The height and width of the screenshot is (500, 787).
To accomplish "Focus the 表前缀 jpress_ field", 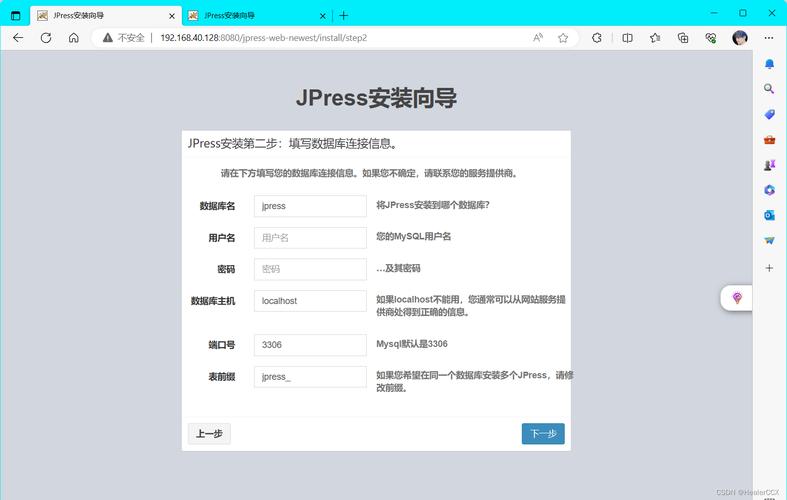I will tap(310, 377).
